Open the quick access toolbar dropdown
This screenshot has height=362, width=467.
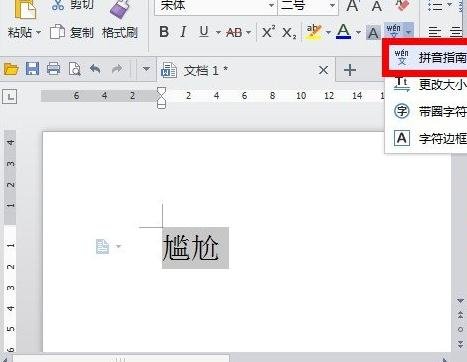[x=146, y=69]
